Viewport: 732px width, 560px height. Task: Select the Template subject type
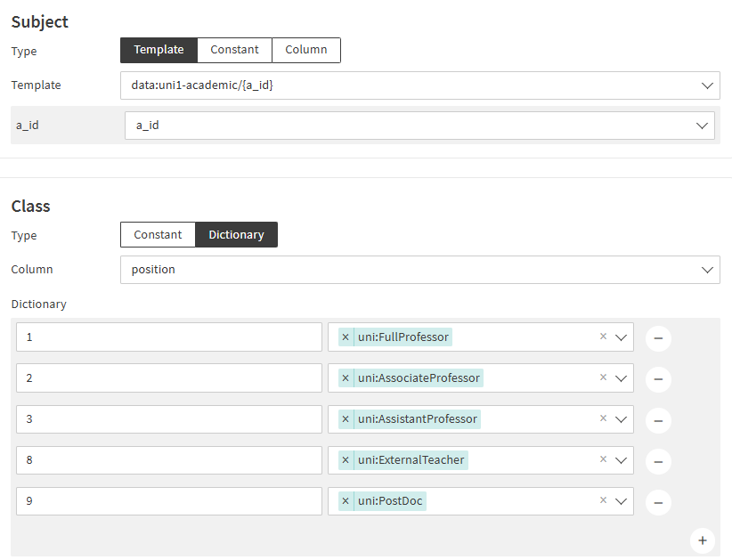click(x=159, y=50)
